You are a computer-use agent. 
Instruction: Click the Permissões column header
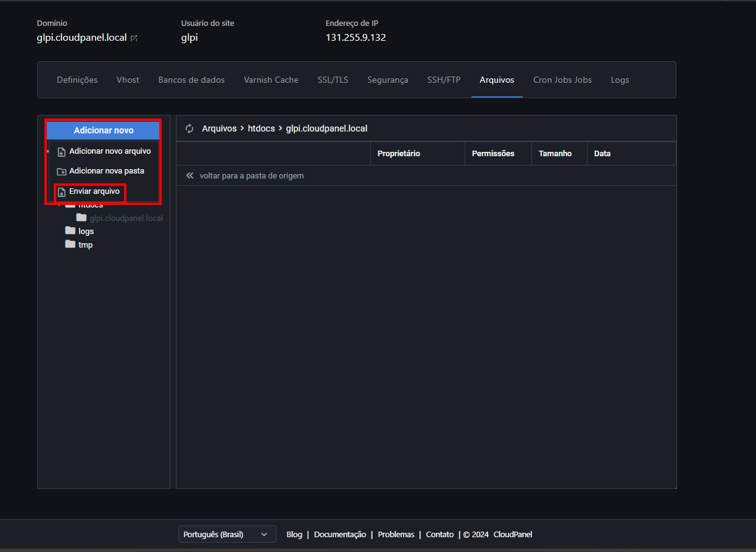(492, 153)
